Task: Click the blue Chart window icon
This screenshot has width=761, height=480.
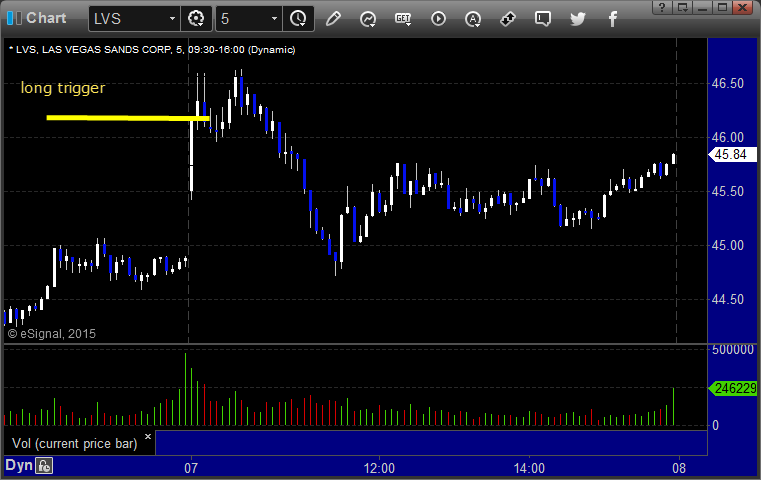Action: point(14,18)
